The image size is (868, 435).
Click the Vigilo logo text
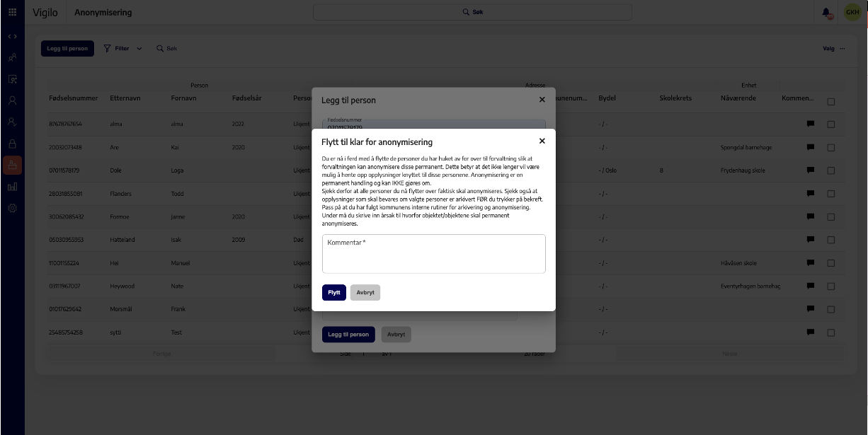click(45, 12)
